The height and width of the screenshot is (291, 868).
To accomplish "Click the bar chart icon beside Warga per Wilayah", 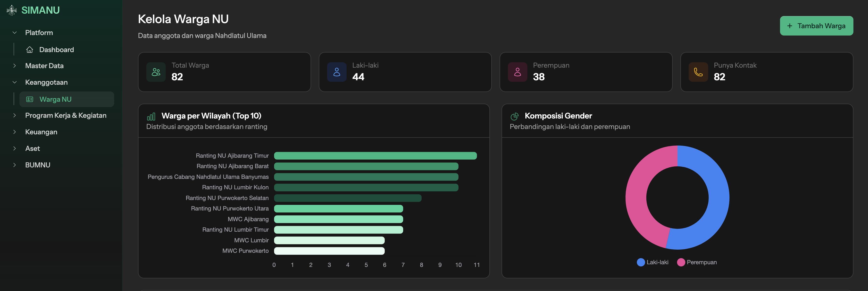I will 151,116.
